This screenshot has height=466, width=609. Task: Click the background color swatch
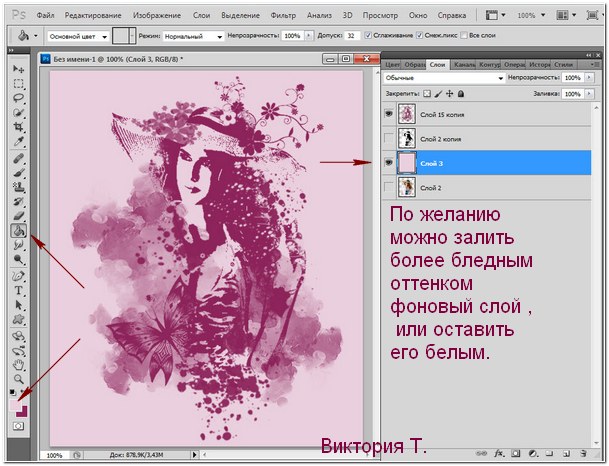click(x=24, y=413)
